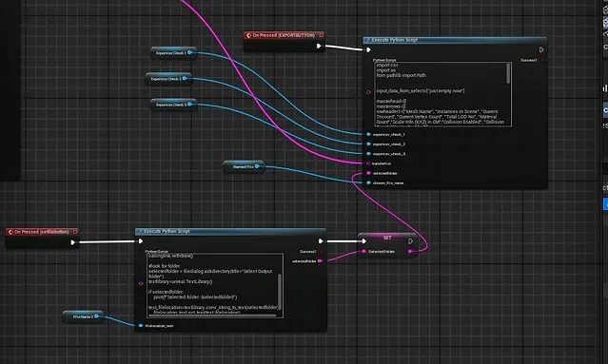This screenshot has width=608, height=364.
Task: Click exec output pin of the import csv script node
Action: (541, 50)
